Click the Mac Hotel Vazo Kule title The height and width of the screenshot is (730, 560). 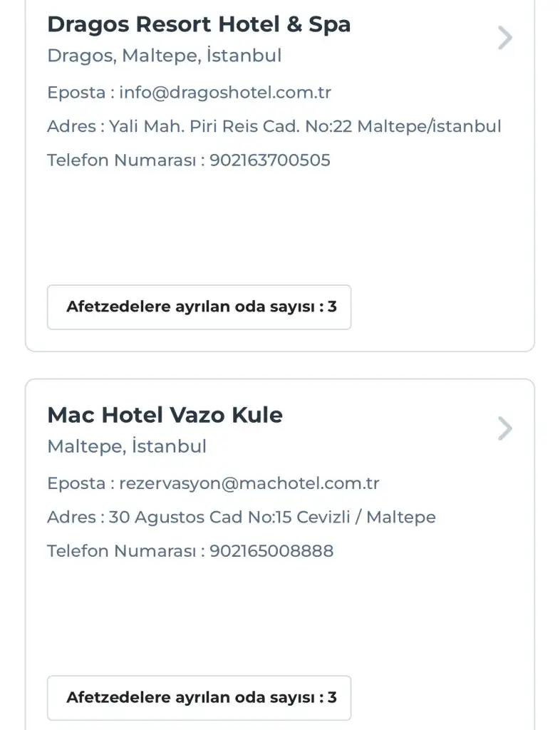(165, 415)
